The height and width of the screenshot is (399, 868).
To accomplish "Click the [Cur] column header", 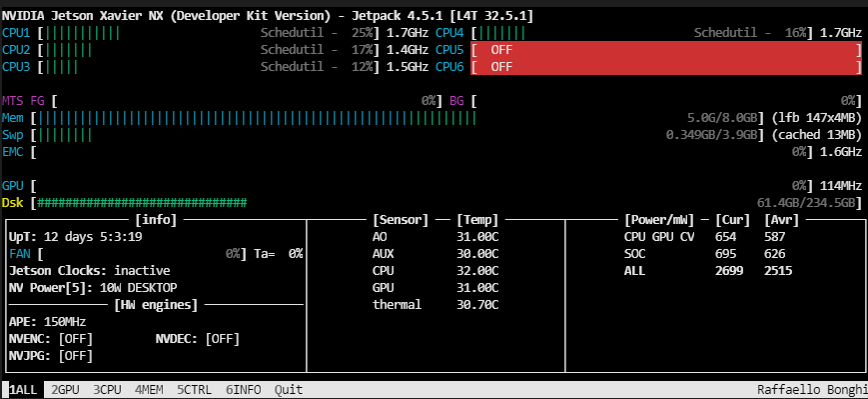I will click(x=732, y=220).
